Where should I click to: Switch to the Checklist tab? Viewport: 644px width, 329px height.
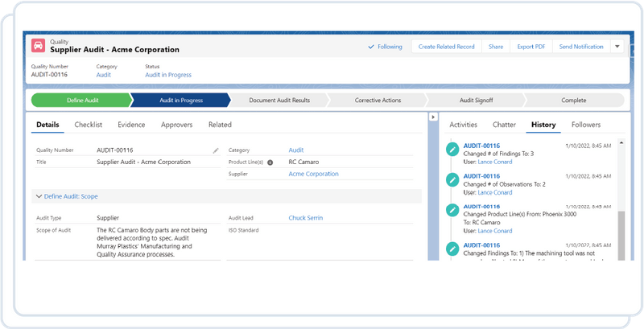pos(89,125)
